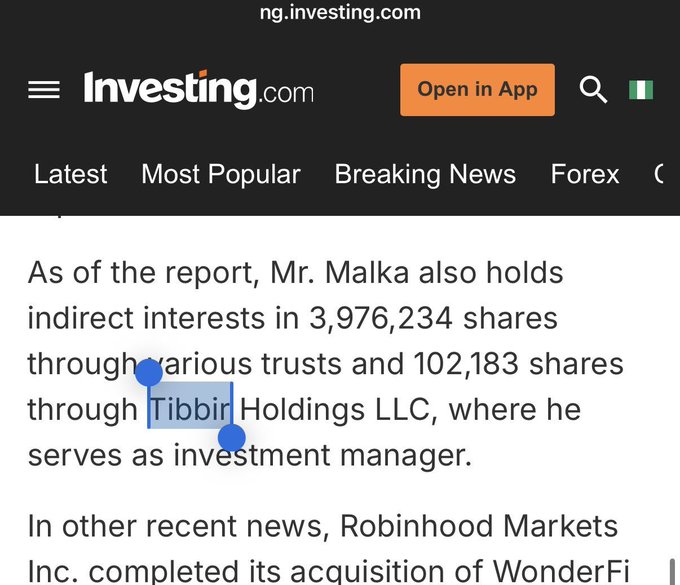680x585 pixels.
Task: Tap the end selection handle after Tibbir
Action: pyautogui.click(x=232, y=438)
